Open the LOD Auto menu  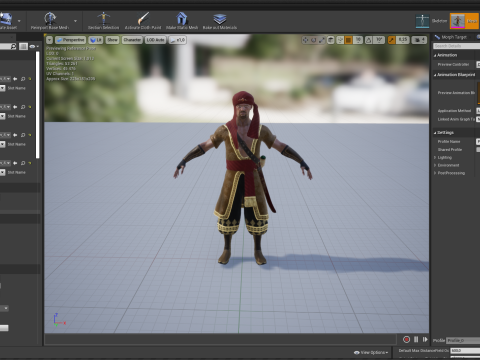pyautogui.click(x=155, y=40)
